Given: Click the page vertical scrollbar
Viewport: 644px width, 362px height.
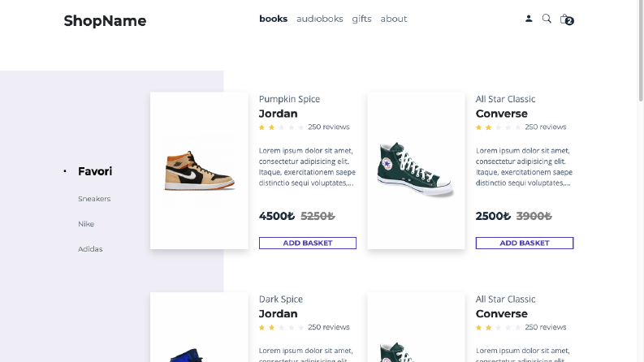Looking at the screenshot, I should [x=640, y=181].
